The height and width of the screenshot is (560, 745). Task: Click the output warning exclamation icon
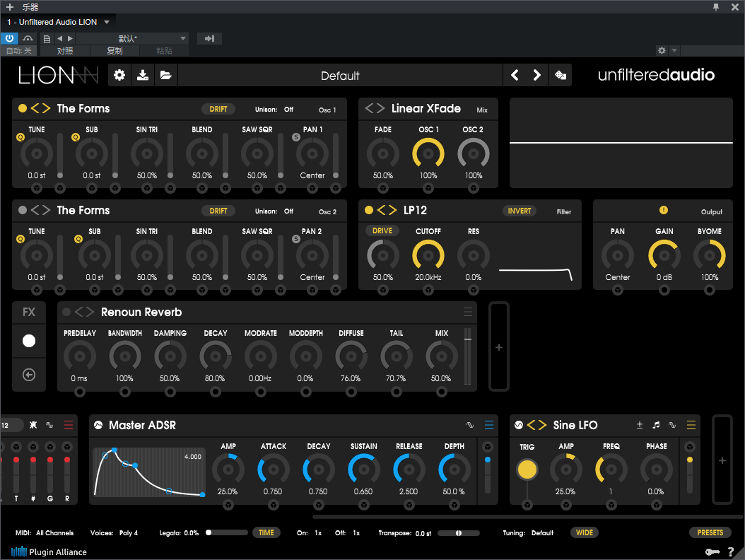click(x=664, y=210)
